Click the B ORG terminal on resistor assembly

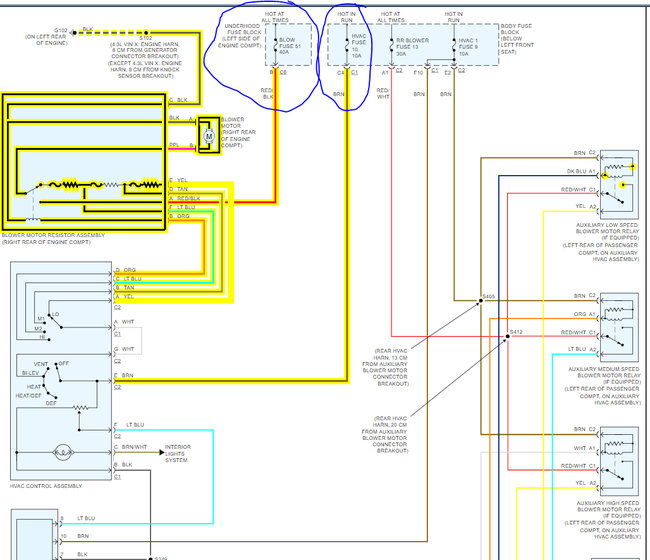pyautogui.click(x=179, y=216)
